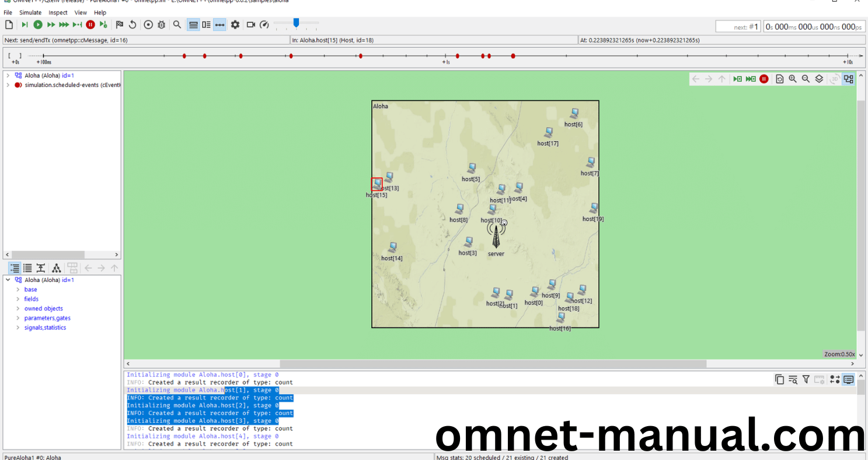
Task: Zoom in on the network canvas
Action: pyautogui.click(x=793, y=79)
